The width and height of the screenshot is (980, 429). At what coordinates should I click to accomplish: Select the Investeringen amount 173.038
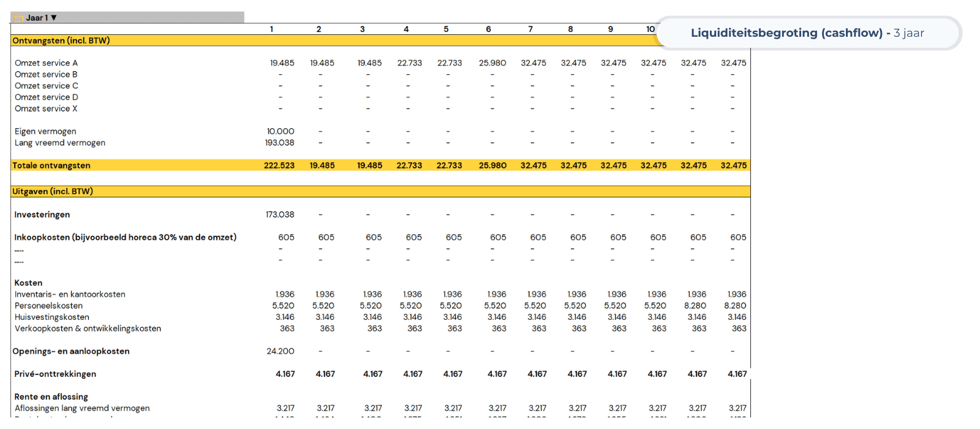click(x=280, y=214)
